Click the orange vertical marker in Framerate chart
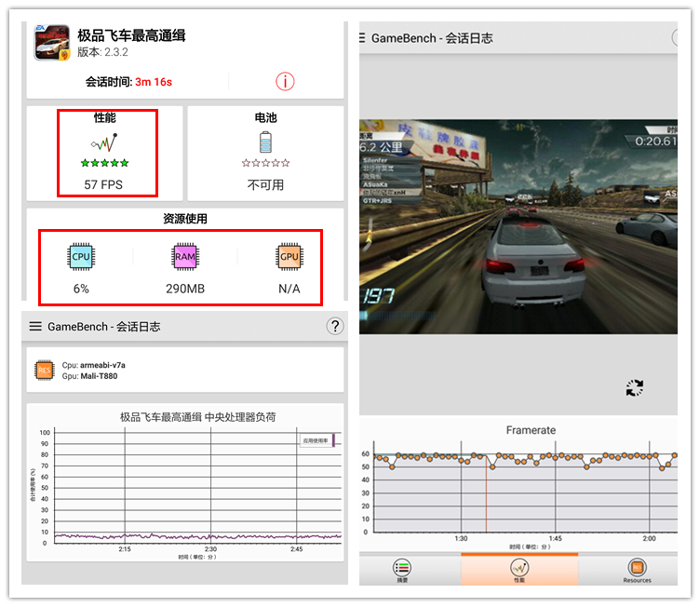 (486, 493)
